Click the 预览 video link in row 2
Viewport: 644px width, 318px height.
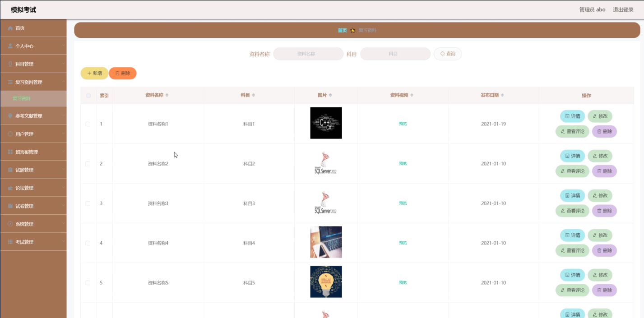tap(403, 164)
